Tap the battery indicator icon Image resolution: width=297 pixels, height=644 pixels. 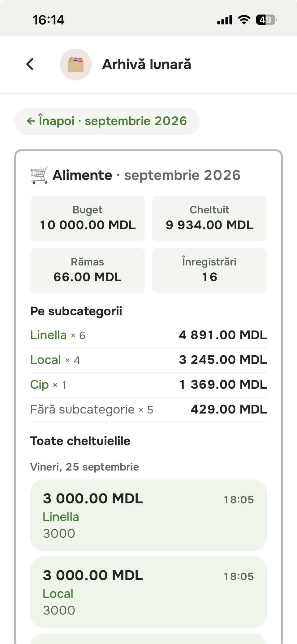266,20
